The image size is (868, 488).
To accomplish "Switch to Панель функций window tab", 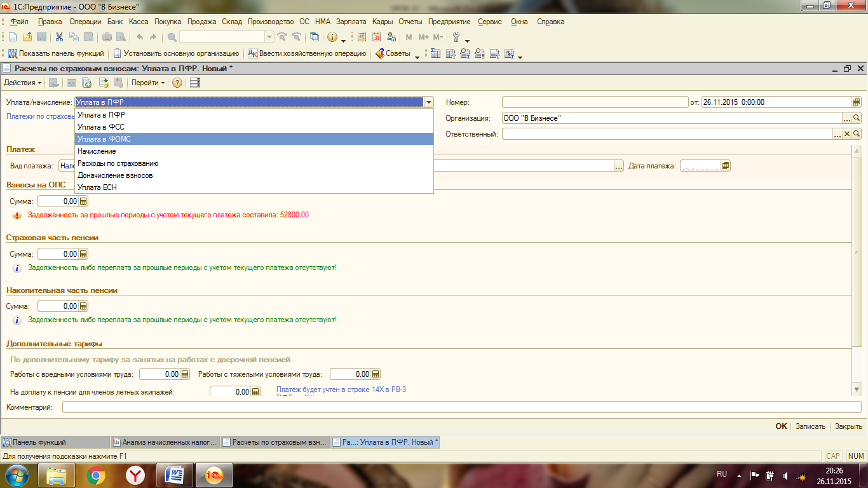I will [56, 442].
